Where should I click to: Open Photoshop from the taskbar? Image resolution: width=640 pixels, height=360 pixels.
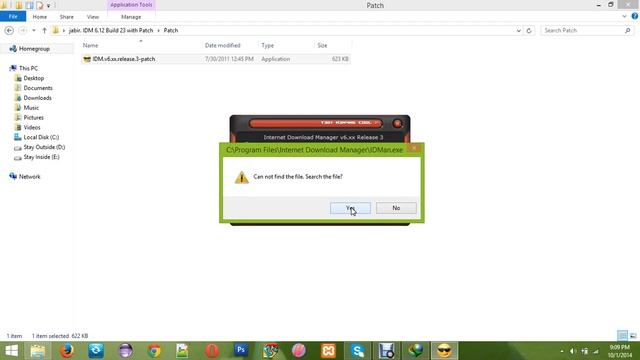[x=241, y=351]
